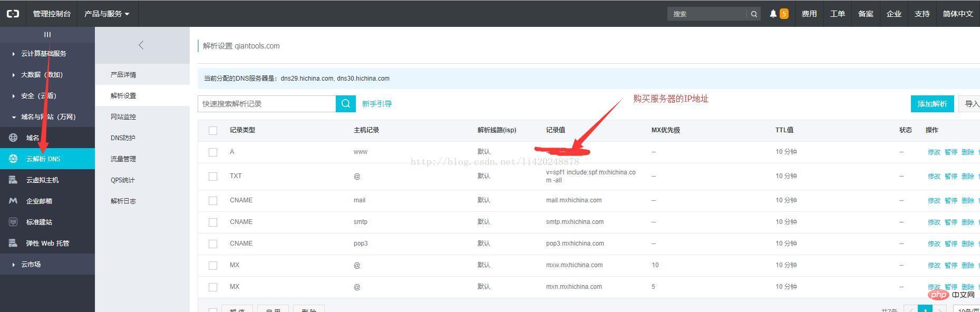Click the 记录类型 column header
The width and height of the screenshot is (980, 312).
(242, 130)
